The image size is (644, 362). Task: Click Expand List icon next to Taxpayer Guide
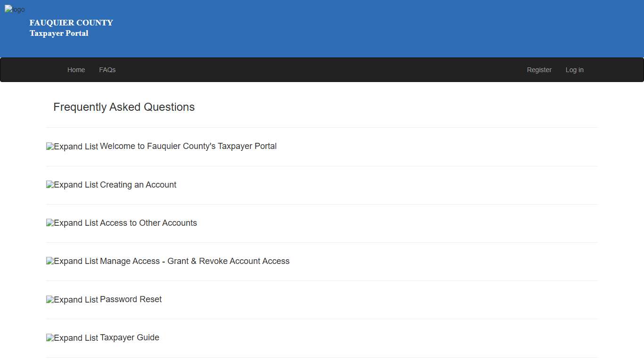pos(72,338)
